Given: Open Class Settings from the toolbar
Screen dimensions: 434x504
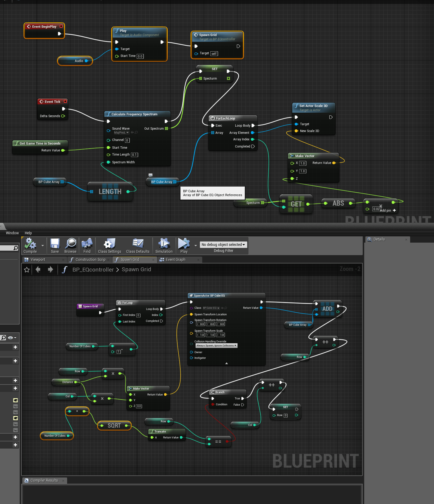Looking at the screenshot, I should click(109, 244).
